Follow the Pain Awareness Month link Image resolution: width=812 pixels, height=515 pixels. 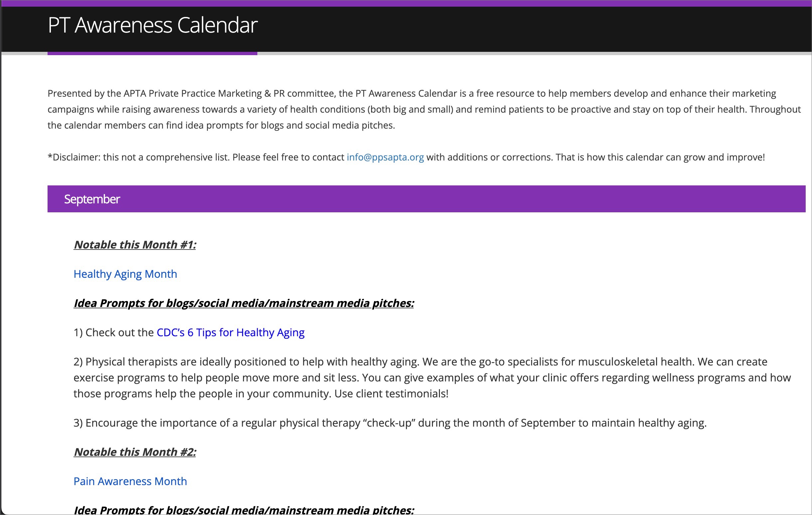pos(130,481)
